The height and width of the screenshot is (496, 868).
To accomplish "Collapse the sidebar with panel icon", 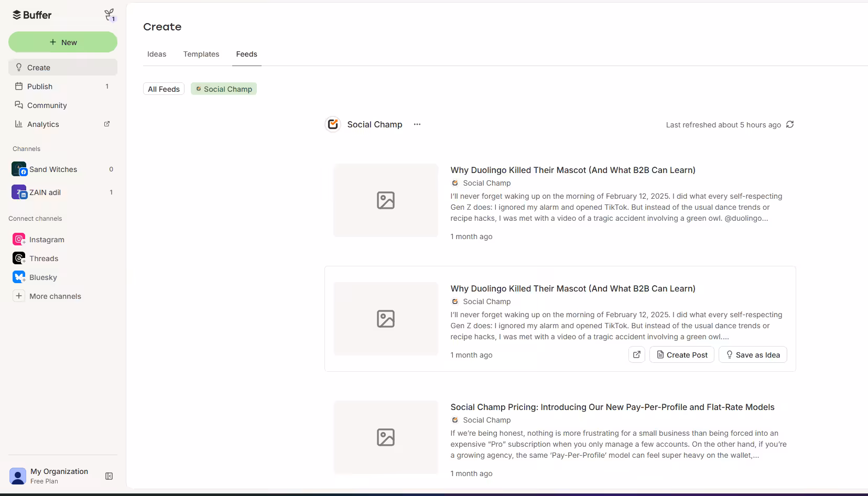I will (x=109, y=476).
